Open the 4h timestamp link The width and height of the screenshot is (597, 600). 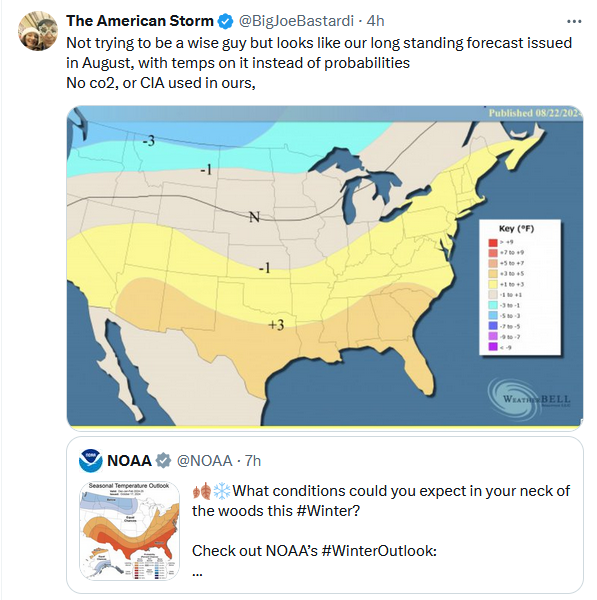coord(375,21)
